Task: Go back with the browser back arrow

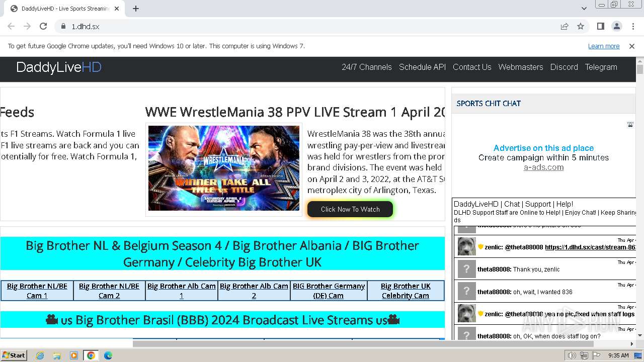Action: click(11, 26)
